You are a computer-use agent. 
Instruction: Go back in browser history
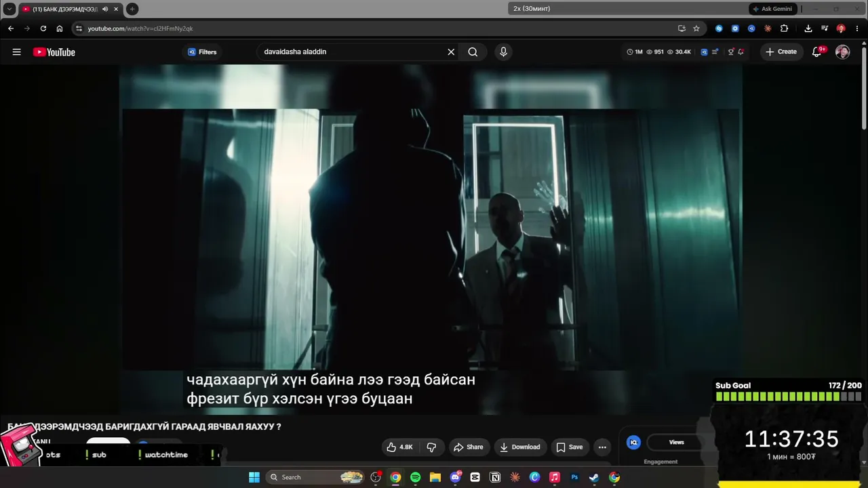tap(11, 28)
